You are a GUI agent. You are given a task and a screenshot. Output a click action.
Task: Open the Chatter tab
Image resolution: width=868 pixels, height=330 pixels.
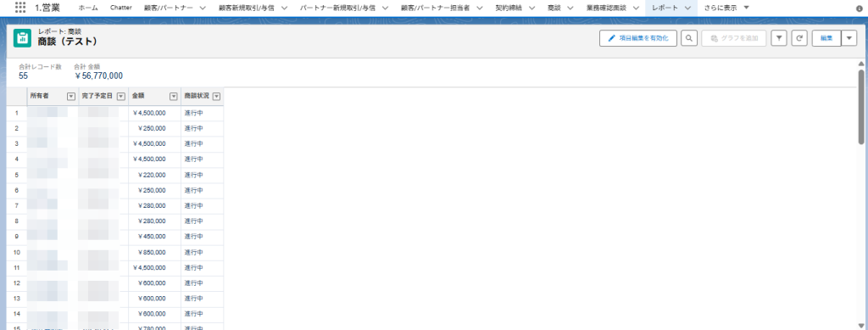(121, 8)
